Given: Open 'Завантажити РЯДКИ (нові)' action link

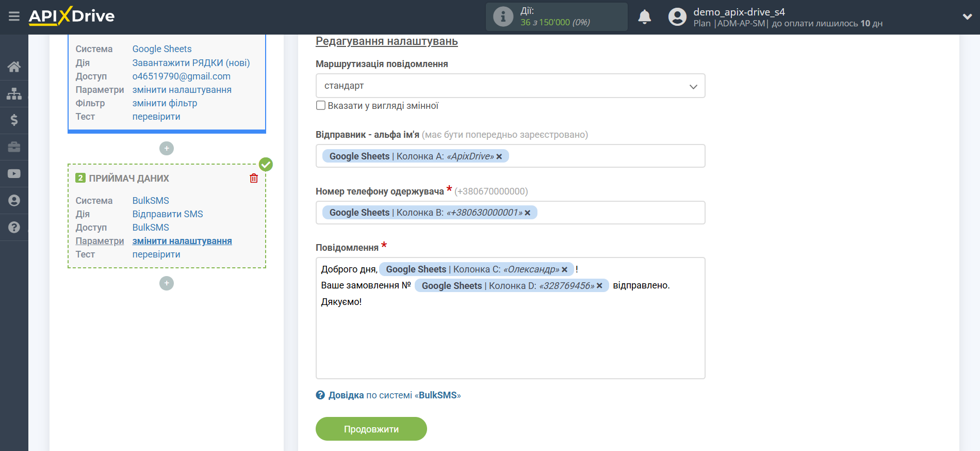Looking at the screenshot, I should [191, 63].
